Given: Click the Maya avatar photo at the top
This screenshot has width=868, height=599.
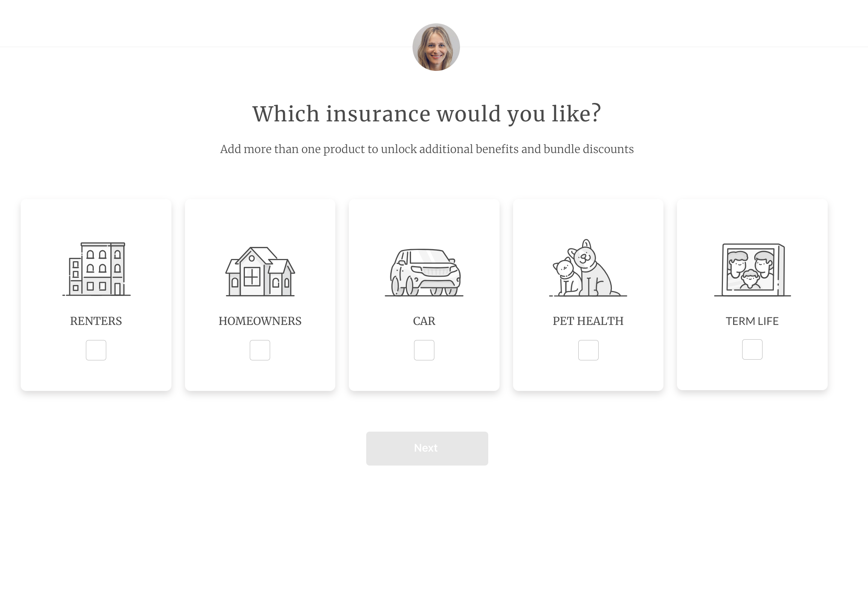Looking at the screenshot, I should click(436, 46).
